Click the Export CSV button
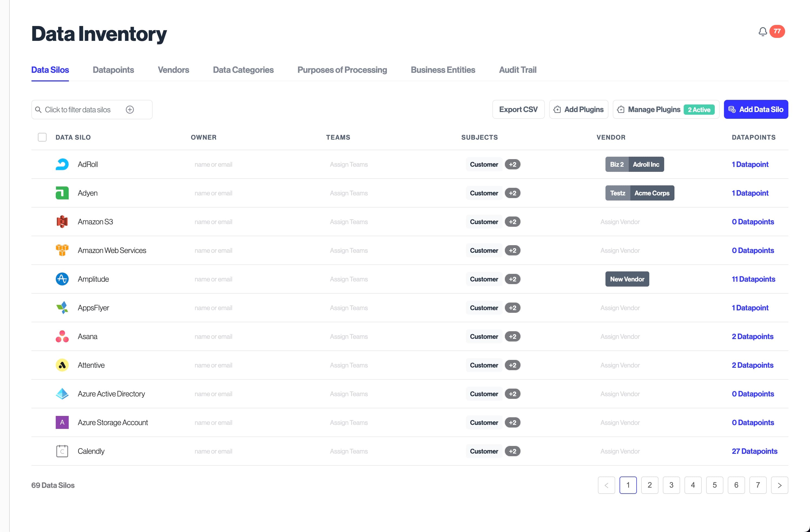Viewport: 810px width, 532px height. point(518,109)
